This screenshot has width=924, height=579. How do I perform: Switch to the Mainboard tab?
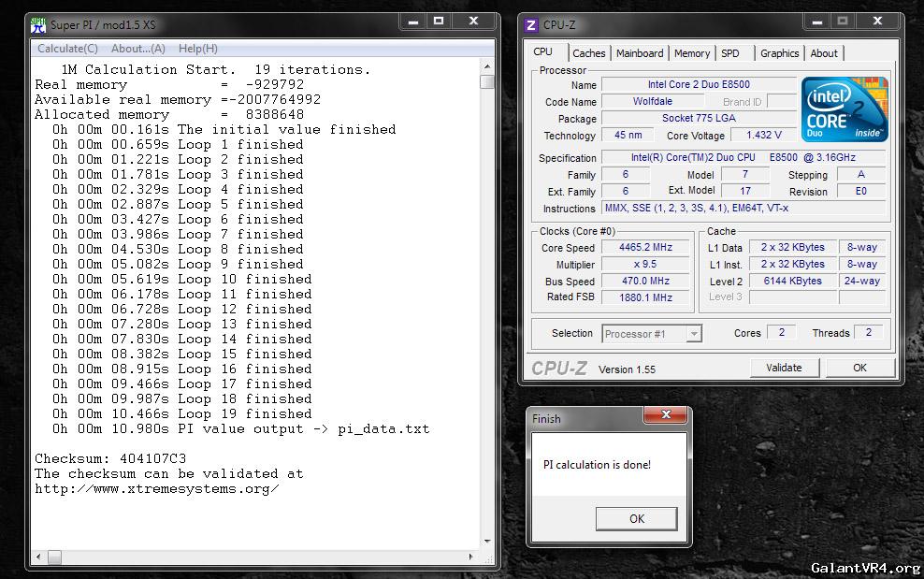pos(640,53)
